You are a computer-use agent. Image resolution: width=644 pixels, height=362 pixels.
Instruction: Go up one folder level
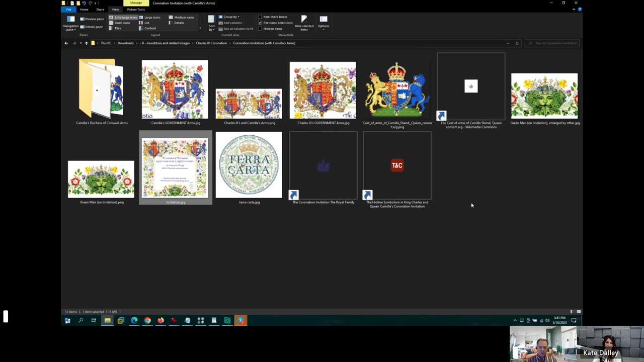(86, 43)
